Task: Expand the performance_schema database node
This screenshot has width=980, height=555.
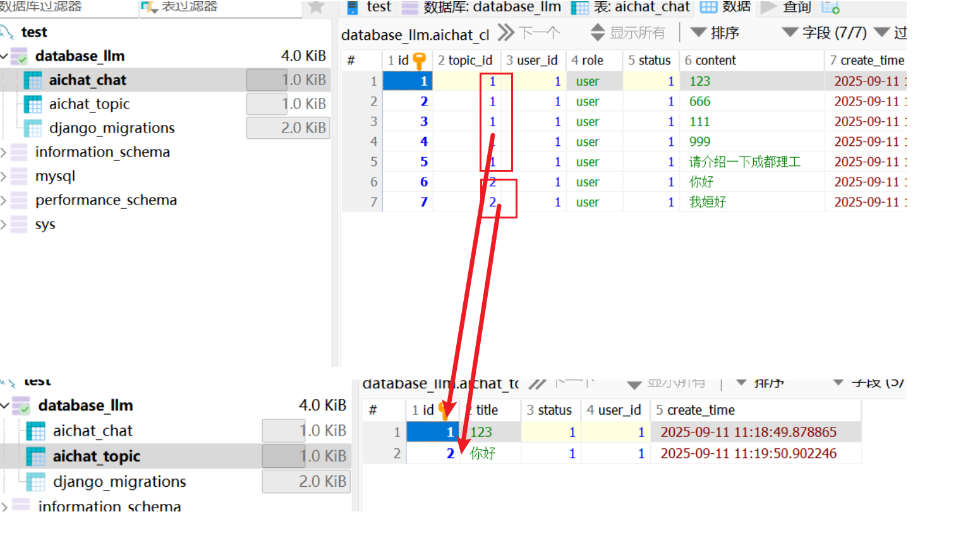Action: pyautogui.click(x=4, y=200)
